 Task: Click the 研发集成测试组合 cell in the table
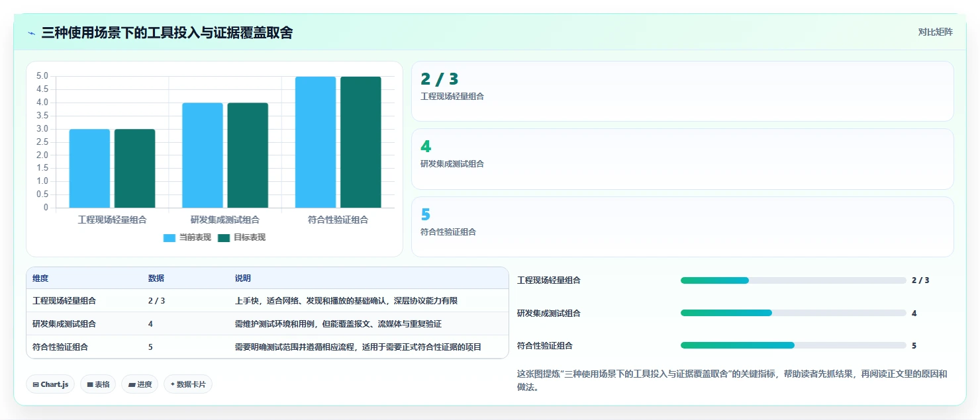tap(64, 324)
